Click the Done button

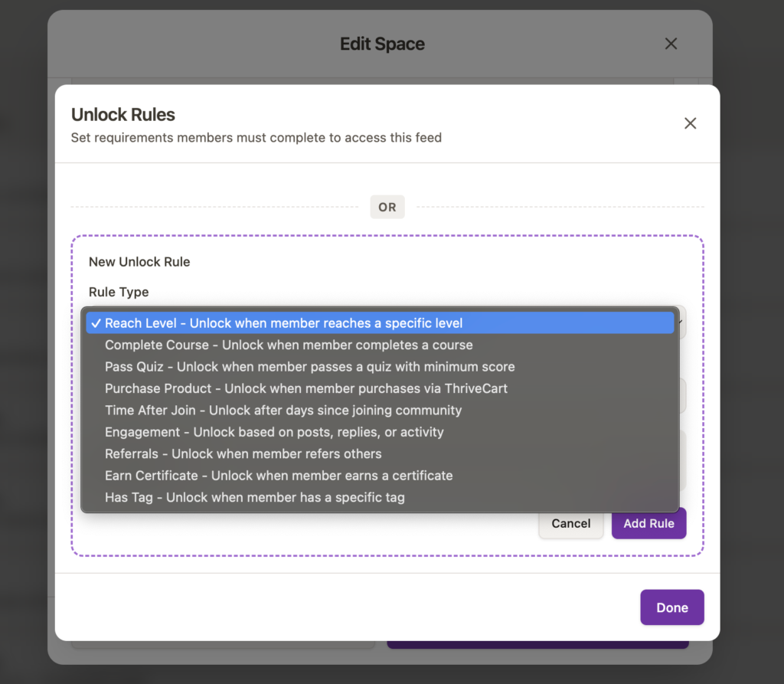671,607
